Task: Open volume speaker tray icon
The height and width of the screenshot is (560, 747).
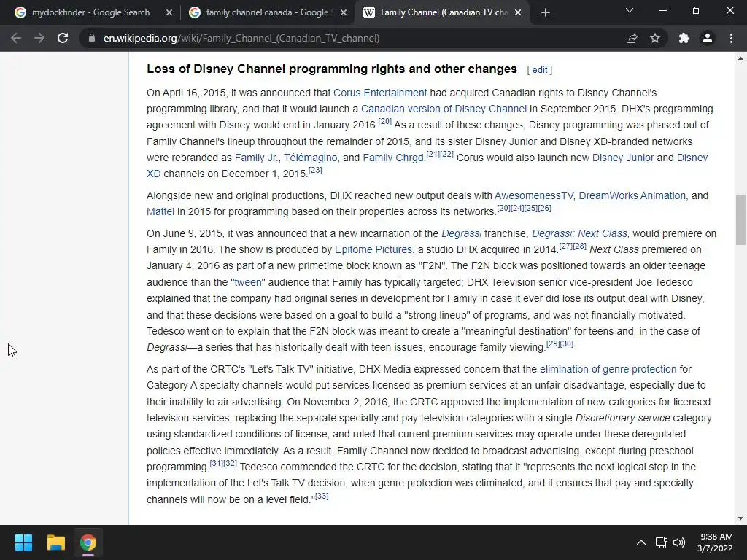Action: [679, 542]
